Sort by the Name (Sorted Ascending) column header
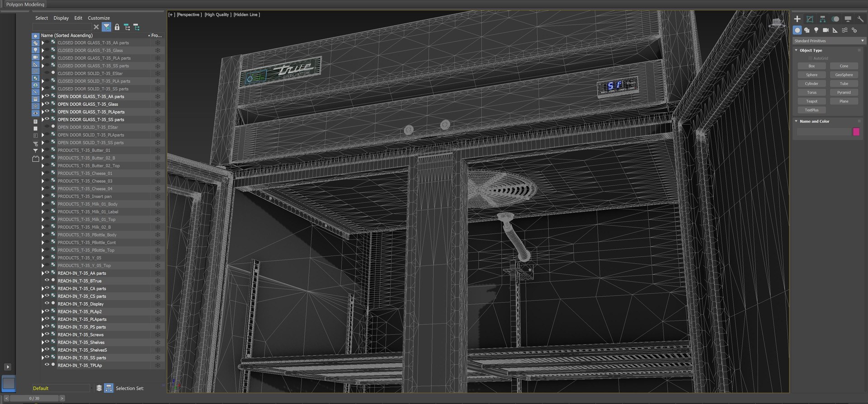This screenshot has width=868, height=404. click(x=95, y=35)
